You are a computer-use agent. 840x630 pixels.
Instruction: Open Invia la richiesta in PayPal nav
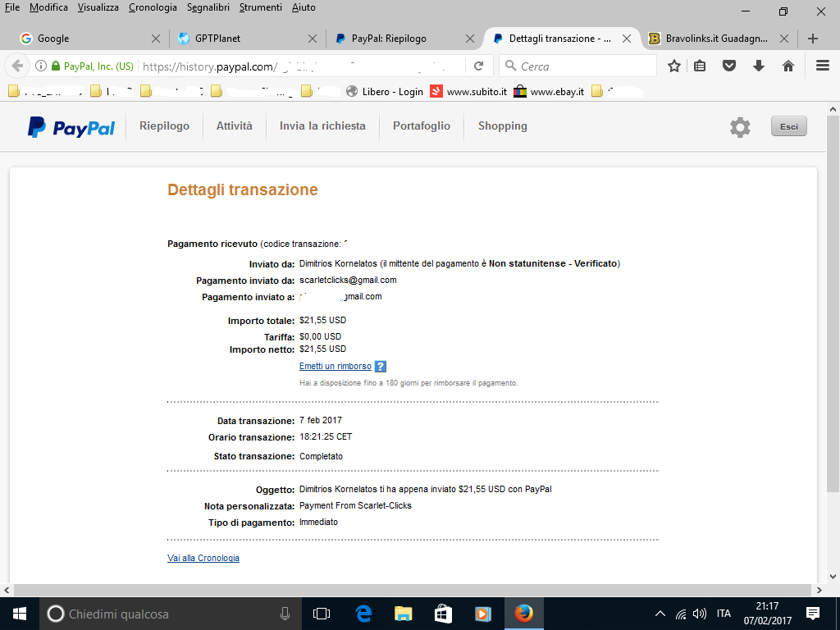322,126
